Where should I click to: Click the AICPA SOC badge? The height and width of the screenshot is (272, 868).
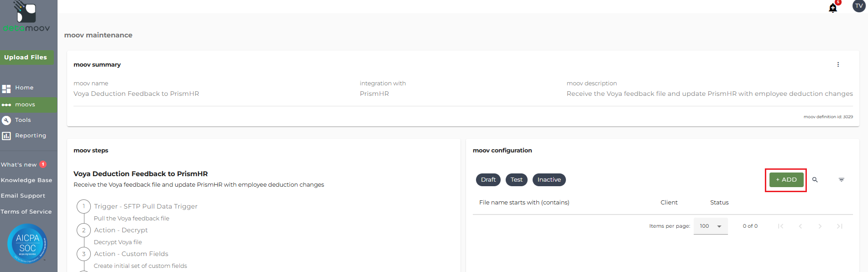pyautogui.click(x=27, y=244)
